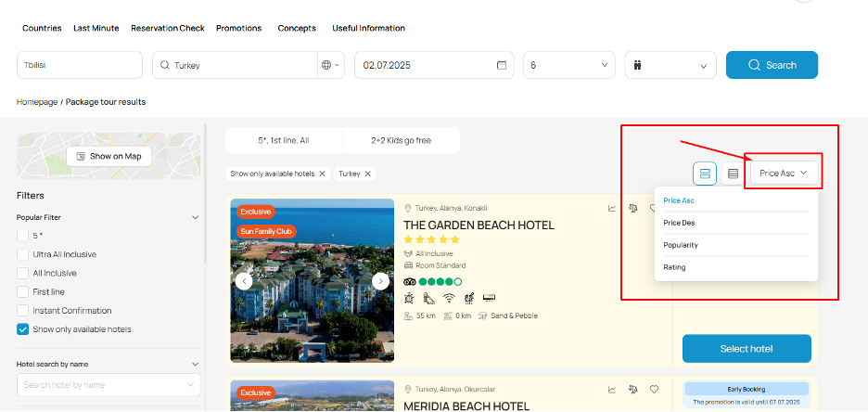
Task: Click location pin beside Turkey, Alanya, Konakli
Action: 409,208
